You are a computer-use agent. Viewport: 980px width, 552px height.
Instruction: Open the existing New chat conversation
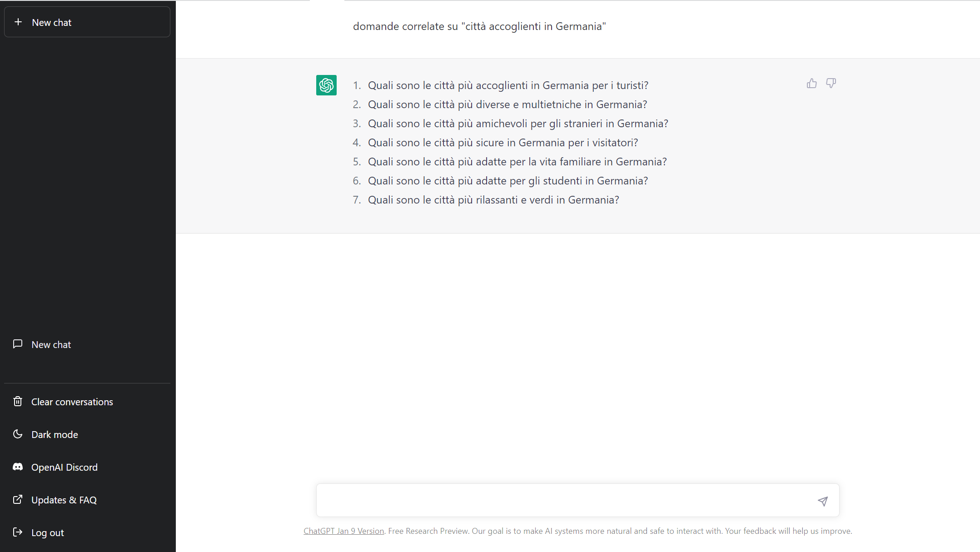[51, 344]
